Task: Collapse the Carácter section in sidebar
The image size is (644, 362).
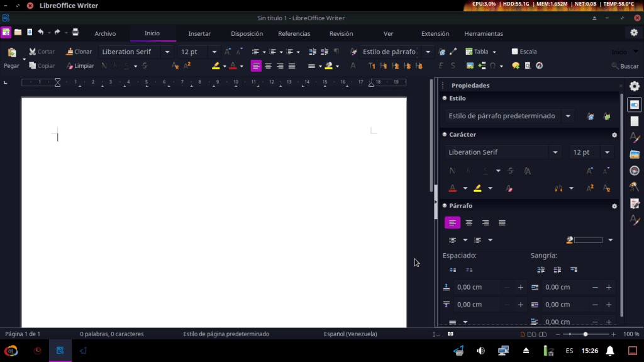Action: coord(445,135)
